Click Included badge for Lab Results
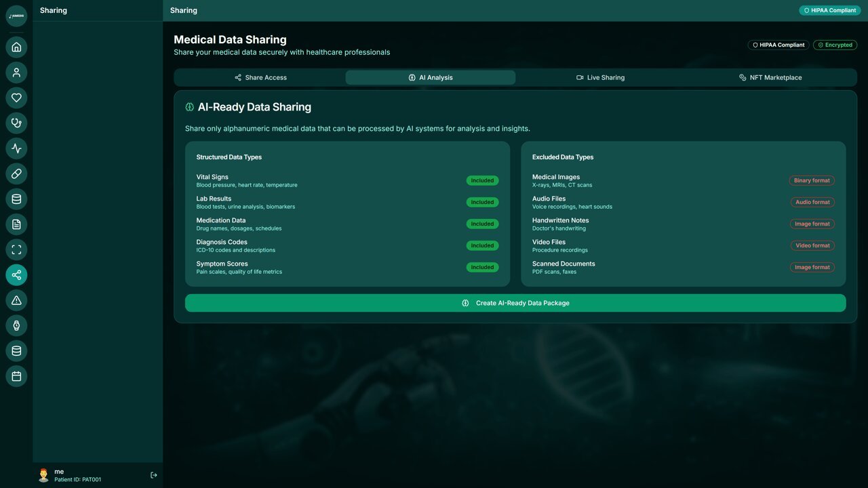This screenshot has width=868, height=488. coord(482,202)
